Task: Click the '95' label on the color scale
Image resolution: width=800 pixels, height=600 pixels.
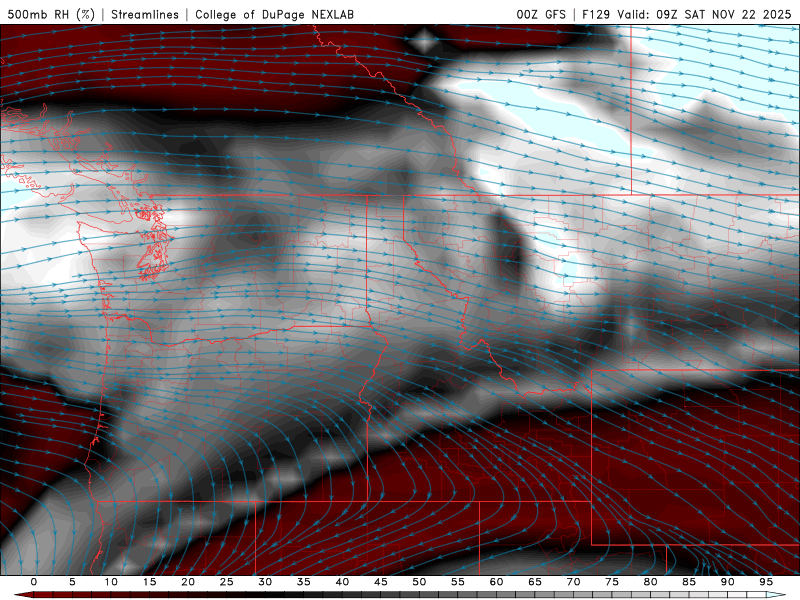Action: coord(766,582)
